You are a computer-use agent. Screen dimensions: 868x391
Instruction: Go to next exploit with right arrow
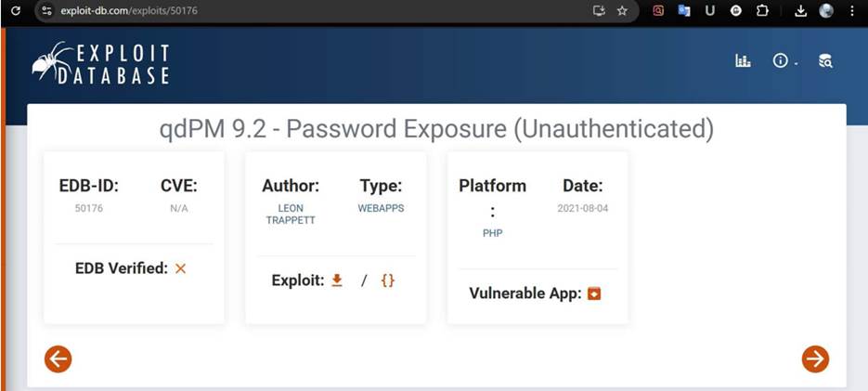pos(815,358)
